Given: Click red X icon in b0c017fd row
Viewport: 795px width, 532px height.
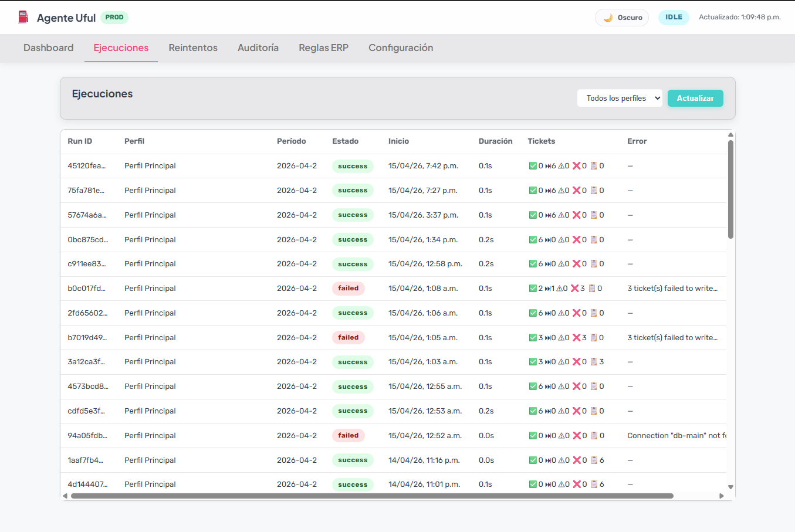Looking at the screenshot, I should tap(575, 289).
